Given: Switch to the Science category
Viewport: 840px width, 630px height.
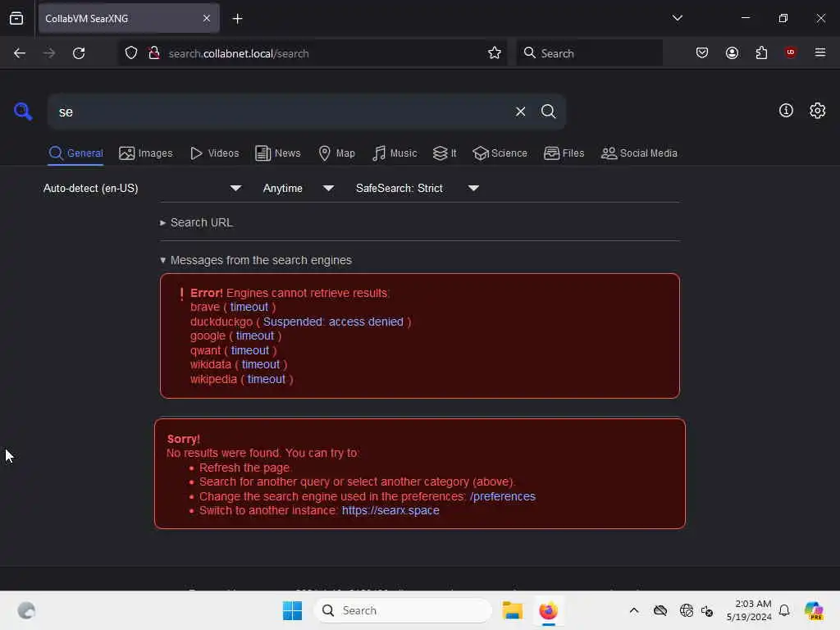Looking at the screenshot, I should 500,153.
